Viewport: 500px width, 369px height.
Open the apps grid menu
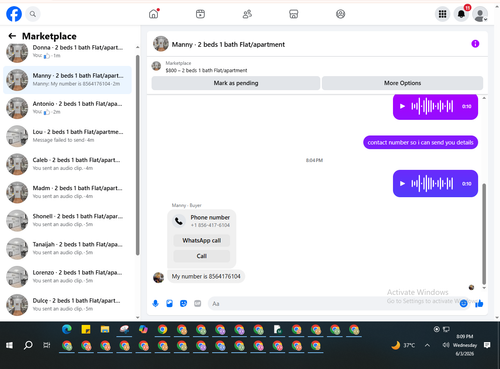pyautogui.click(x=442, y=14)
